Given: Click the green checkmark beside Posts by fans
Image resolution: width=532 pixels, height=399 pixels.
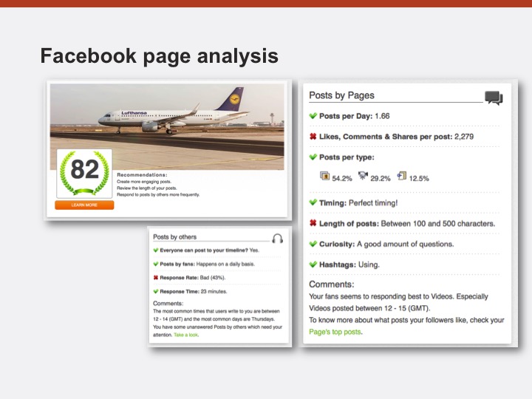Looking at the screenshot, I should 155,264.
